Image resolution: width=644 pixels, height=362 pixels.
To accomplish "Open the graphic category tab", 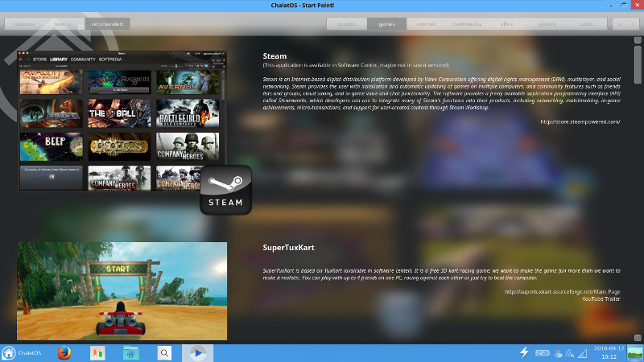I will (x=346, y=24).
